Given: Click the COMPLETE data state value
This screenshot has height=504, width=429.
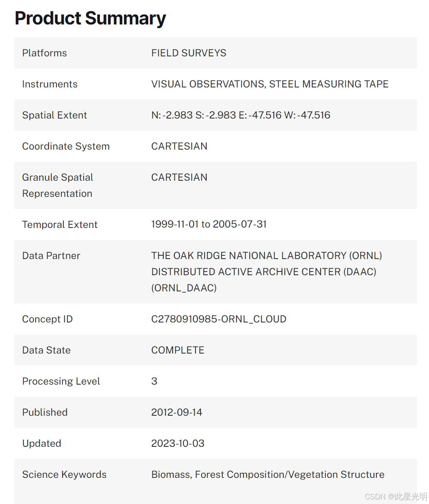Looking at the screenshot, I should pyautogui.click(x=178, y=350).
